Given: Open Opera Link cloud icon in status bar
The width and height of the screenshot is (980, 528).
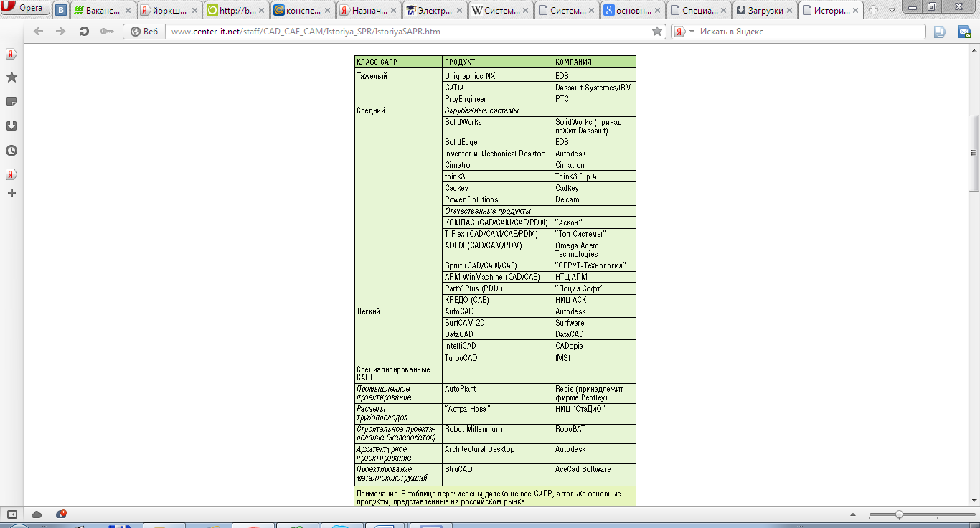Looking at the screenshot, I should 37,514.
